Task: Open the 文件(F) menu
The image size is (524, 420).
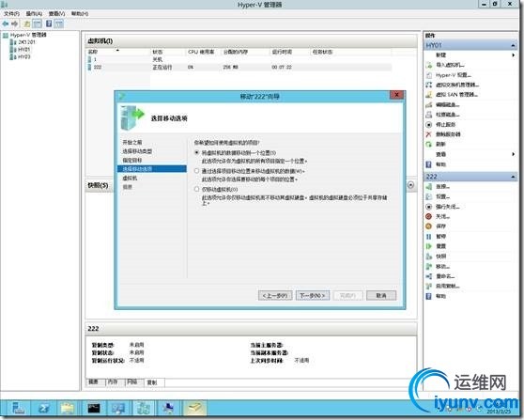Action: point(11,14)
